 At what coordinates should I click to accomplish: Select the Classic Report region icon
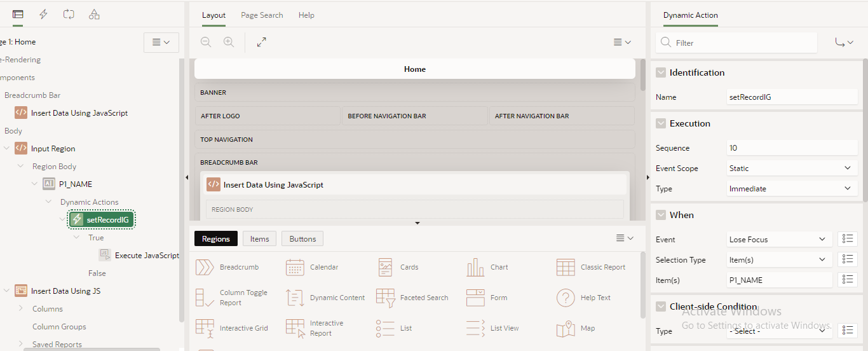pos(566,267)
